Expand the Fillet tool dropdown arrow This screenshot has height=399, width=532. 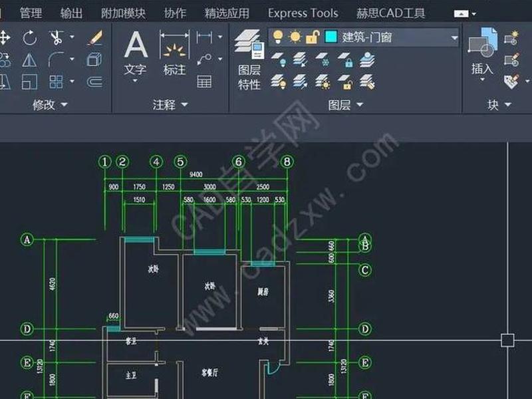72,59
